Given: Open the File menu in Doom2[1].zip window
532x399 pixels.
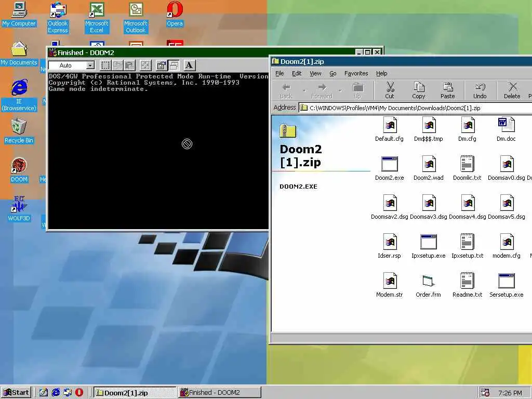Looking at the screenshot, I should coord(280,73).
